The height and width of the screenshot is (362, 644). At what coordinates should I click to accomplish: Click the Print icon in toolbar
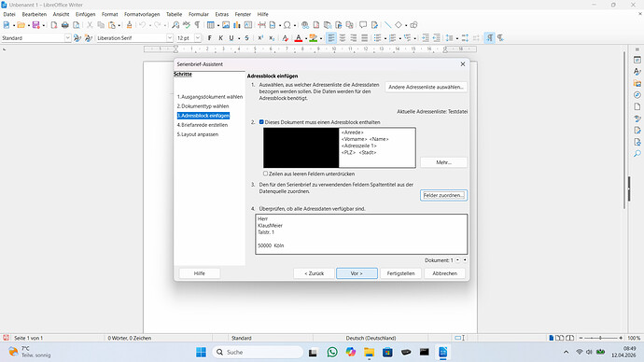coord(65,25)
